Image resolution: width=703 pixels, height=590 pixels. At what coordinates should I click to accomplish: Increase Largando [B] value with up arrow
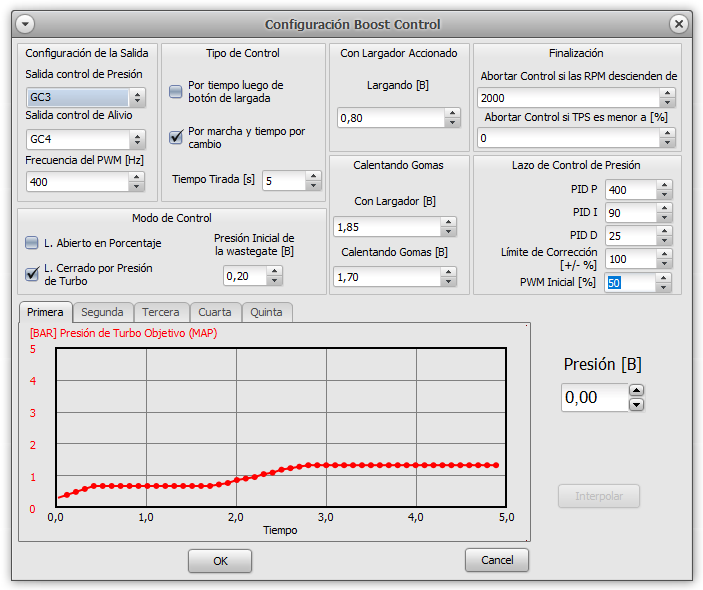[x=452, y=113]
